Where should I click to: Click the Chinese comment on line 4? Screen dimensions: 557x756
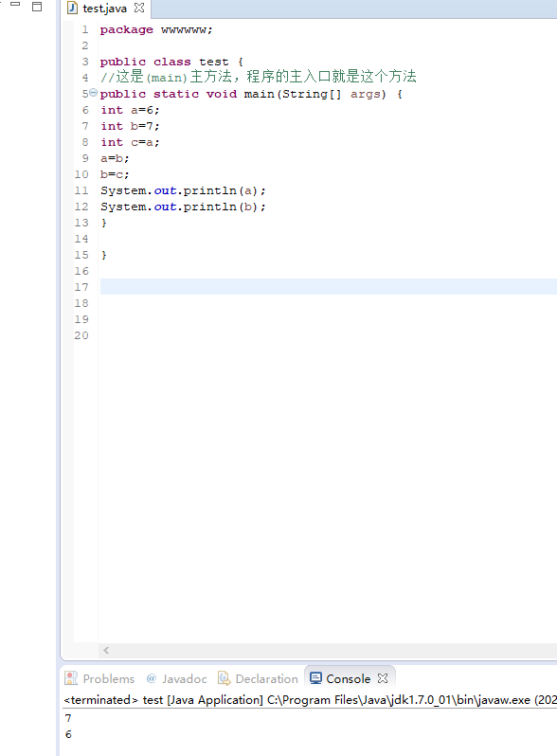(x=259, y=77)
